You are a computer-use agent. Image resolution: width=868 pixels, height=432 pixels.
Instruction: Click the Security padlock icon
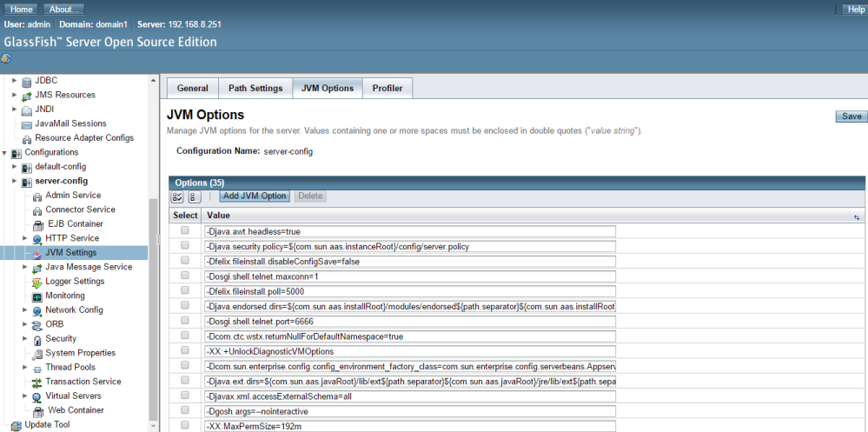37,340
